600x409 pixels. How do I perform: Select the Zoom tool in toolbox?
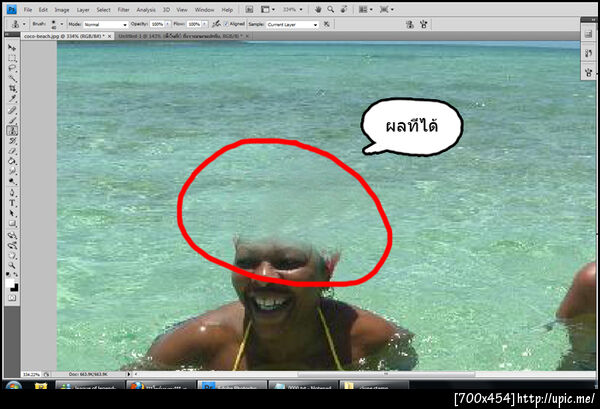pos(12,265)
